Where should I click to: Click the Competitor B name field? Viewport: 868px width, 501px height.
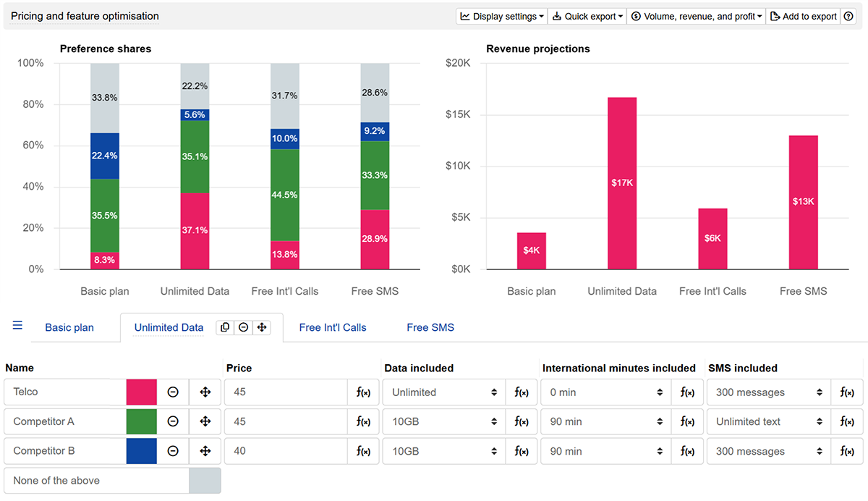coord(65,451)
